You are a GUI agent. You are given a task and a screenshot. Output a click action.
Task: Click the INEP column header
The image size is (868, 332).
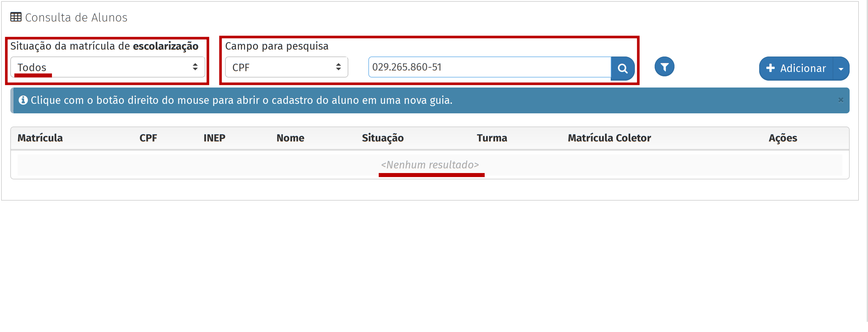click(214, 138)
